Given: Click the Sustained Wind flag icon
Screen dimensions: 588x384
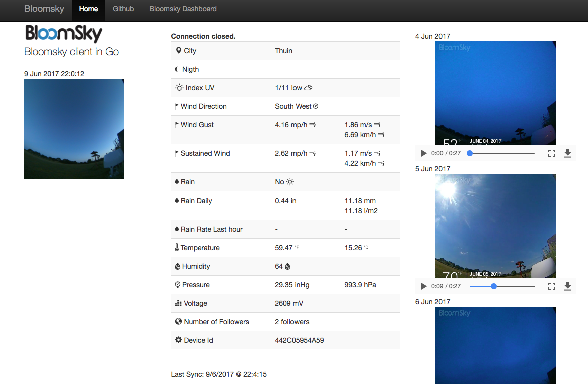Looking at the screenshot, I should coord(176,153).
